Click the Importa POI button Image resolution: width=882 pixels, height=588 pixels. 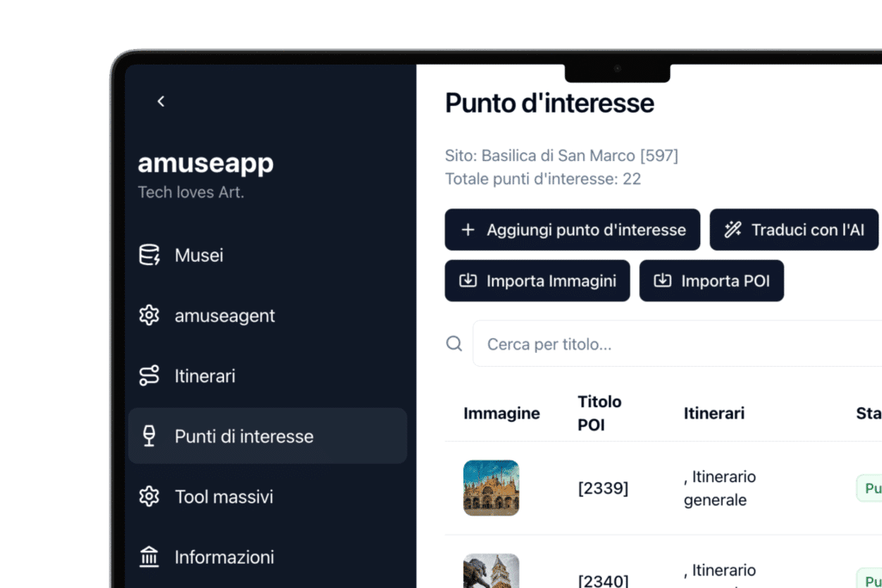pyautogui.click(x=711, y=281)
